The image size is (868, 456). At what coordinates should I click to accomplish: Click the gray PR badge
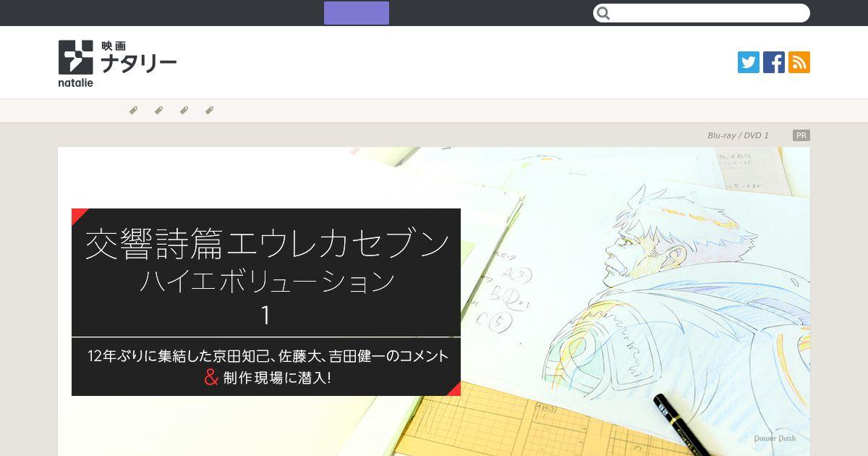[x=801, y=135]
